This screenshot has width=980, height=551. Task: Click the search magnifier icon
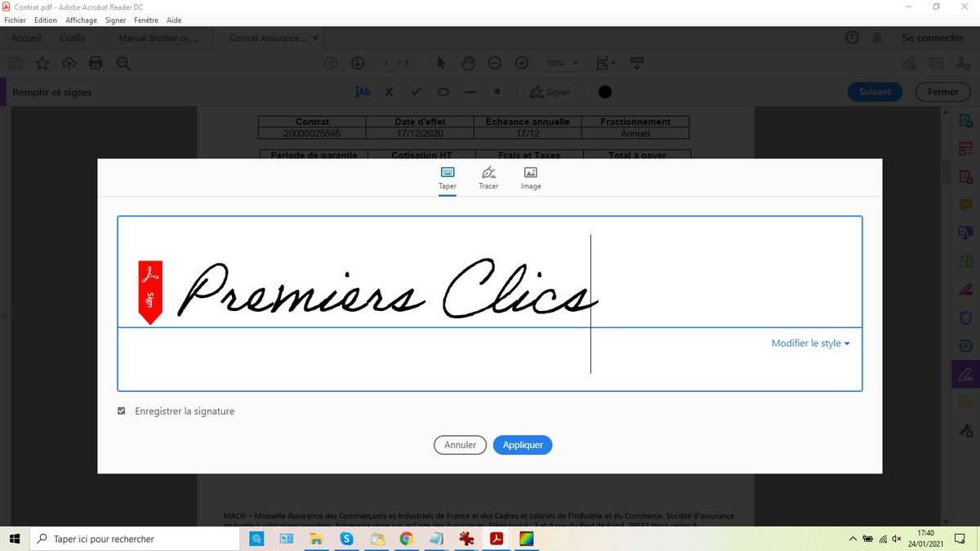coord(123,63)
